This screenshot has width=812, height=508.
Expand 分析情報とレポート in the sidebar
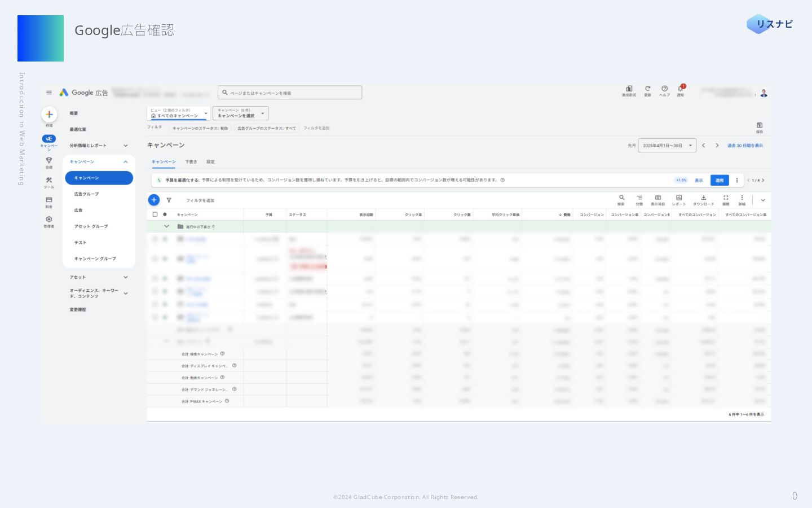[x=125, y=146]
